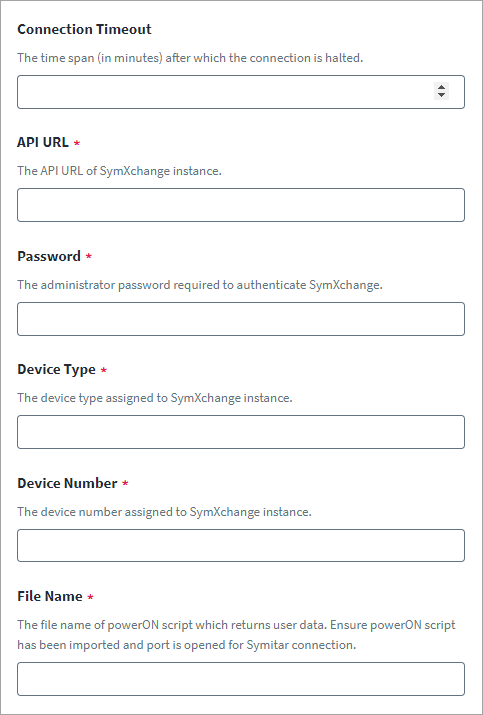This screenshot has height=715, width=483.
Task: Click the administrator password help text
Action: tap(200, 285)
